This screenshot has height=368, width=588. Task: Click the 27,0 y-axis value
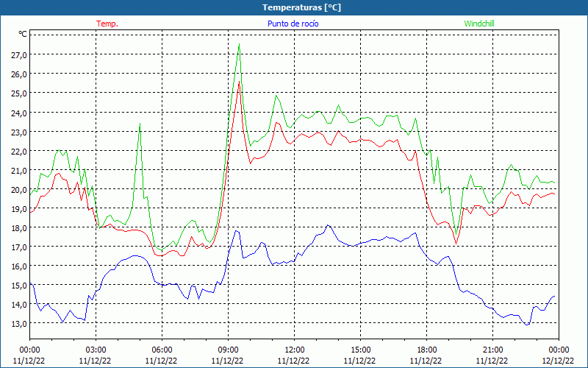coord(19,54)
